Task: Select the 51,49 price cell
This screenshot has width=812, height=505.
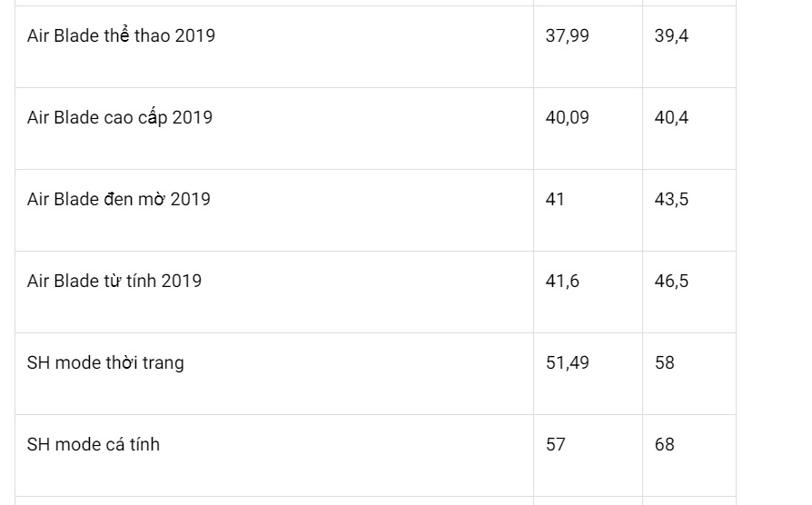Action: point(567,363)
